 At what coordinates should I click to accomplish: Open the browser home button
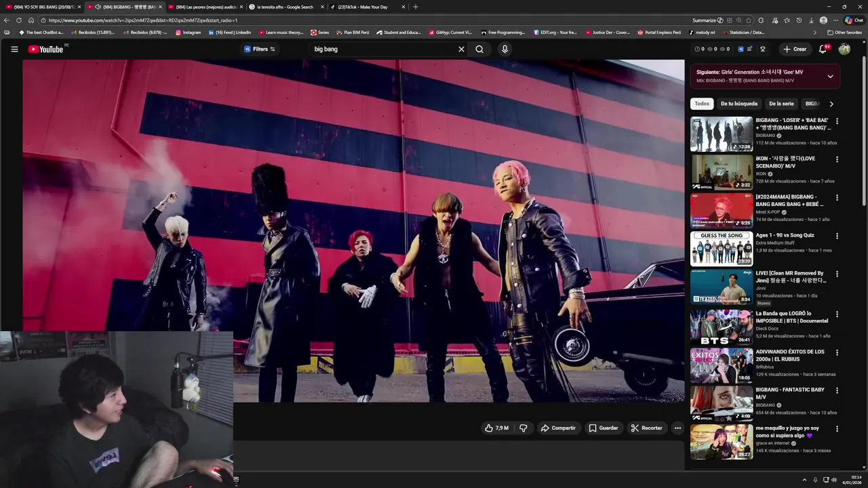(x=31, y=20)
